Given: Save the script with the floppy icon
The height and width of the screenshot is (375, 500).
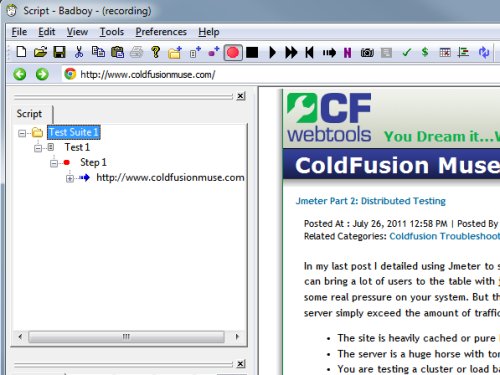Looking at the screenshot, I should [x=60, y=52].
